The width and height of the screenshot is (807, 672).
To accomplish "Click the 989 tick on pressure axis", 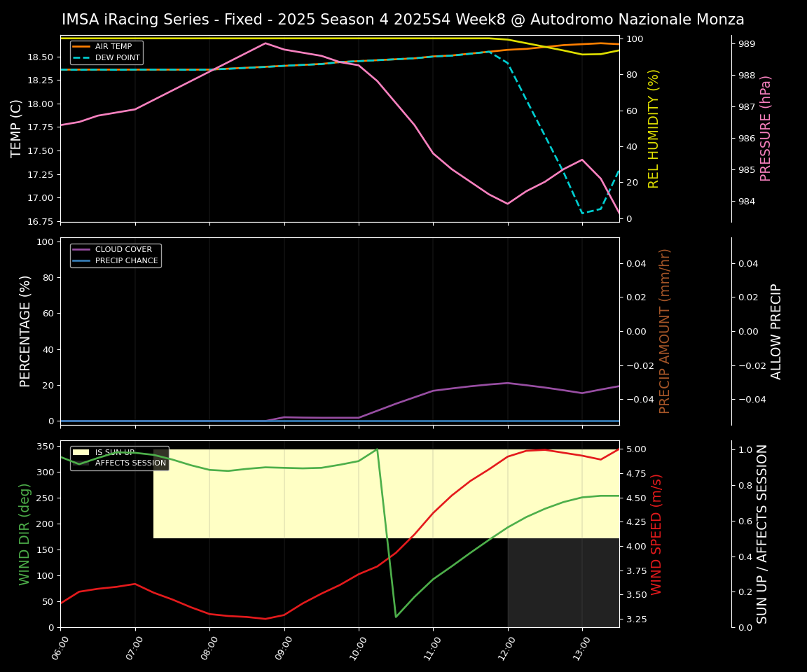I will click(x=746, y=43).
